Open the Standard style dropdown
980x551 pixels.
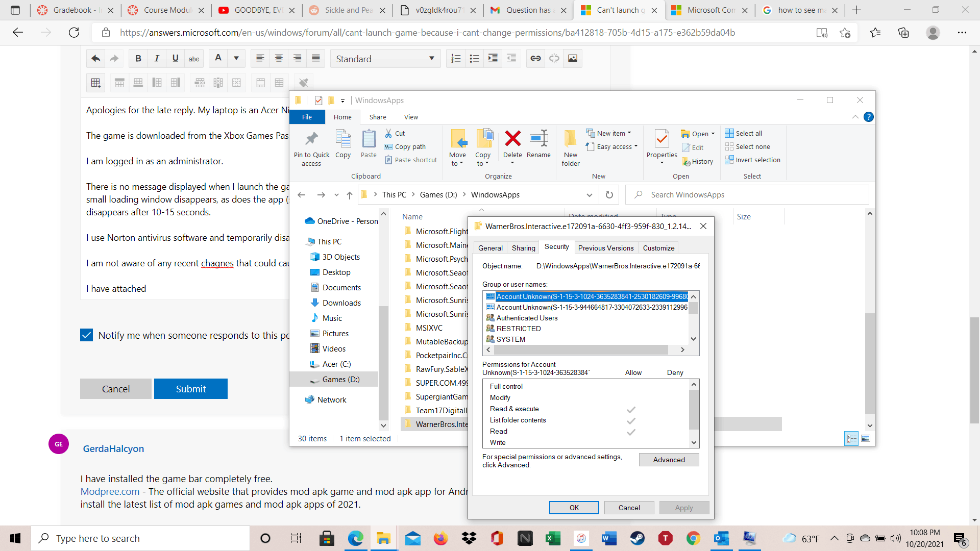tap(385, 59)
